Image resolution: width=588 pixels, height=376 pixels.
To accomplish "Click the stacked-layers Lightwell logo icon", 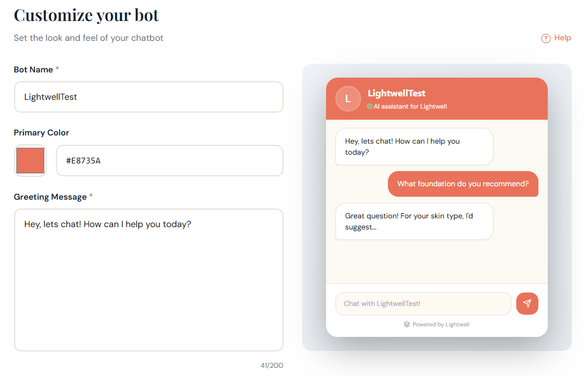I will tap(407, 324).
